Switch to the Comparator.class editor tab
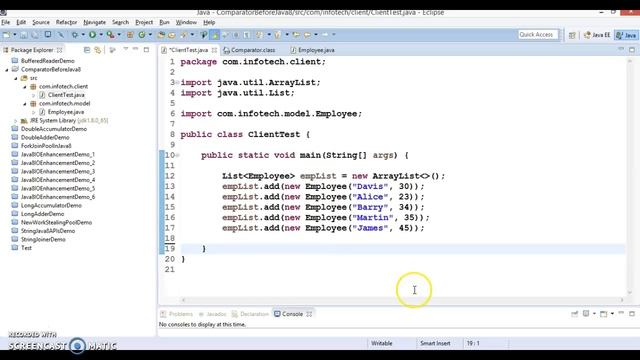The height and width of the screenshot is (360, 640). pyautogui.click(x=249, y=50)
